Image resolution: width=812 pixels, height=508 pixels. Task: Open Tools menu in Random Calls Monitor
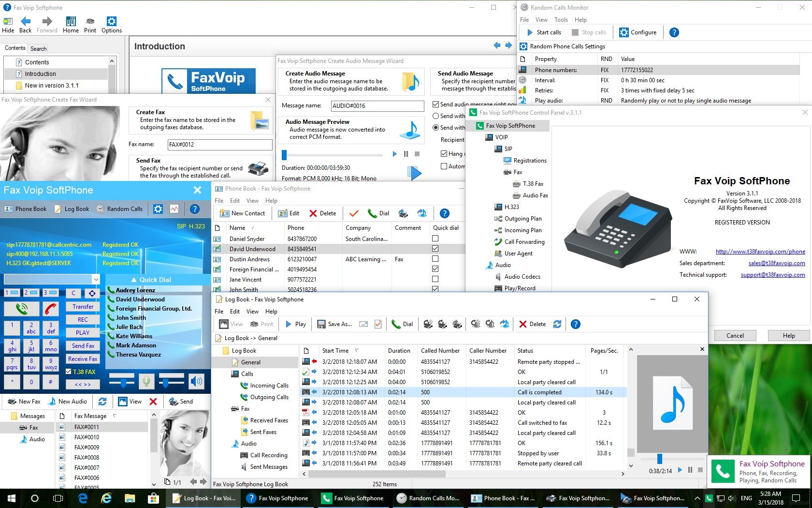click(561, 20)
